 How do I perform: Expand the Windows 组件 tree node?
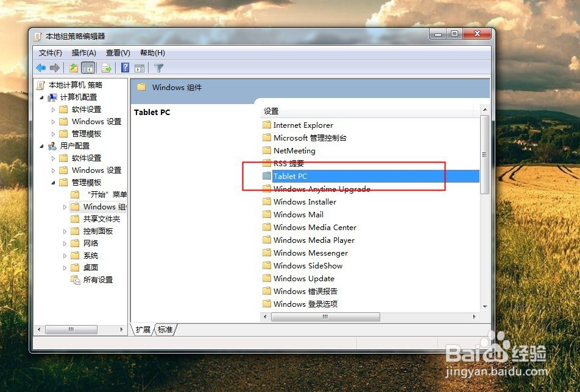(65, 208)
